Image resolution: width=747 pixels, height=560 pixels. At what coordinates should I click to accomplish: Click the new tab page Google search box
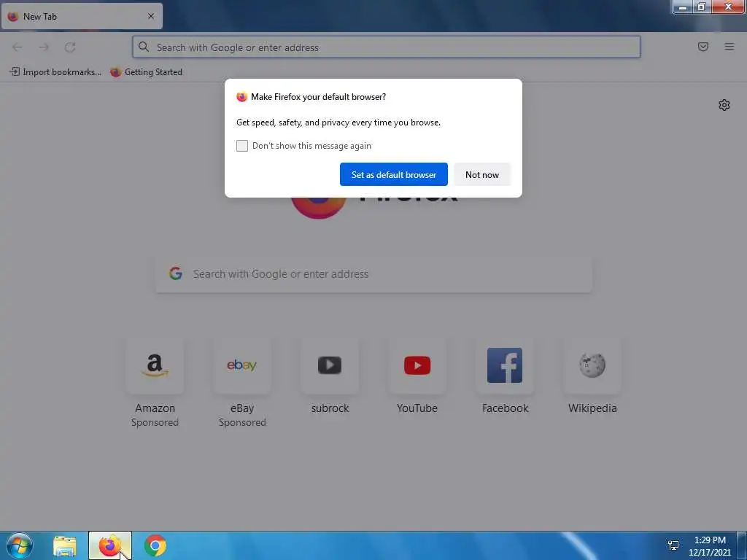(x=373, y=274)
